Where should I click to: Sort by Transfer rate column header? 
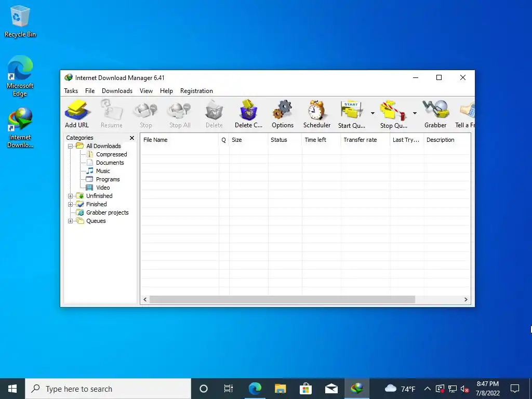click(x=365, y=140)
